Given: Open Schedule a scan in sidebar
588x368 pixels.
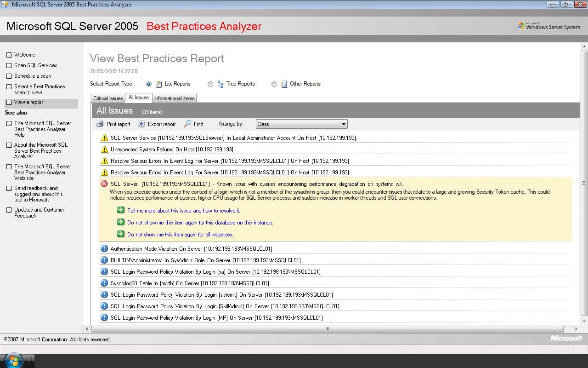Looking at the screenshot, I should (33, 76).
